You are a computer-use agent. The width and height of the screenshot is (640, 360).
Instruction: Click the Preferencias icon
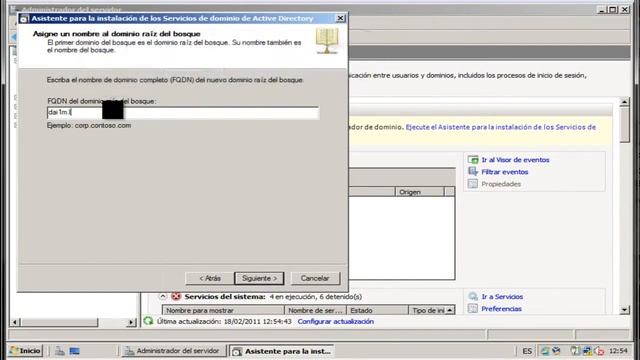point(473,309)
